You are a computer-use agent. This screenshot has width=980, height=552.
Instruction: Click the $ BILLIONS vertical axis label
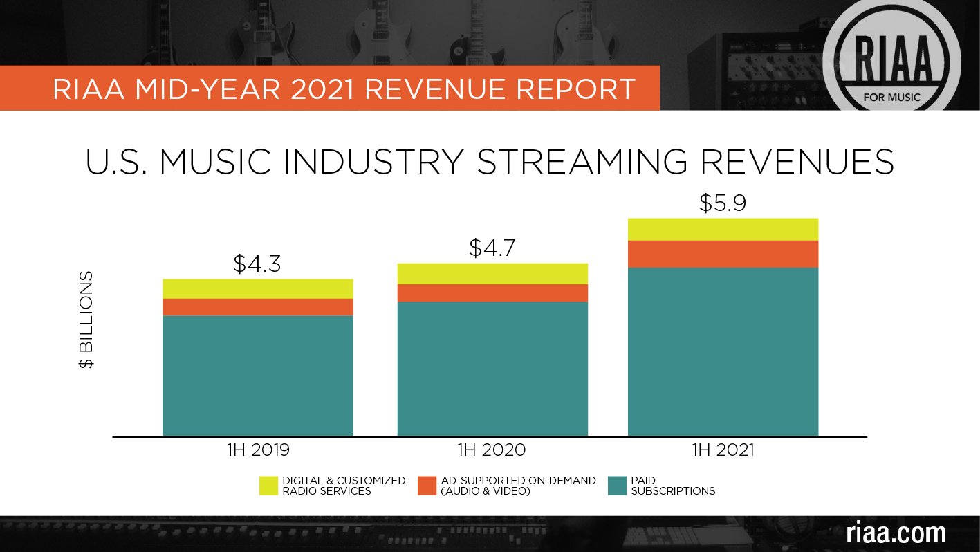87,320
